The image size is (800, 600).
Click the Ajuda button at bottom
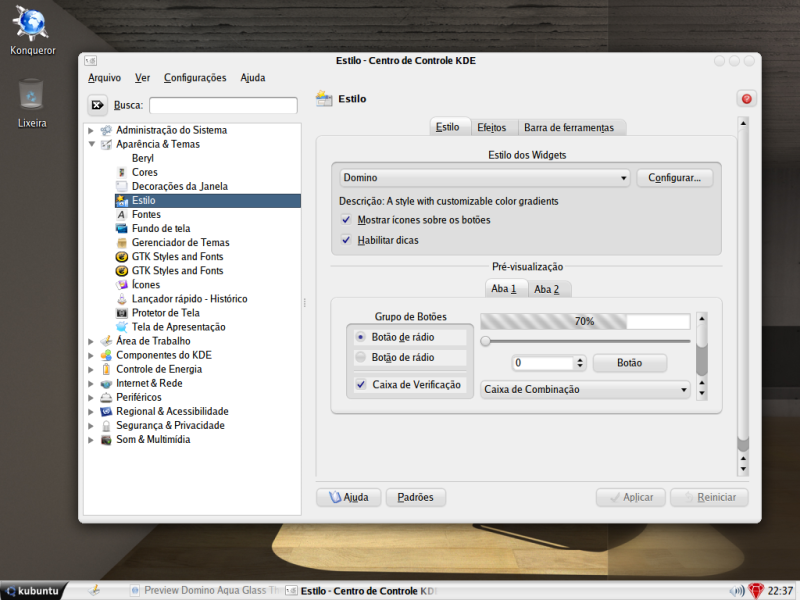click(348, 497)
